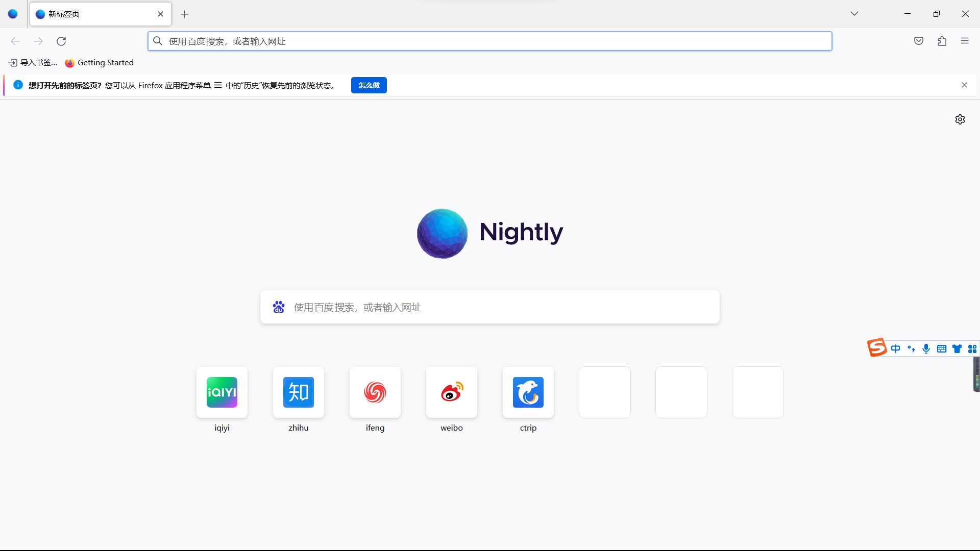Image resolution: width=980 pixels, height=551 pixels.
Task: Click 导入书签 bookmark import item
Action: [x=33, y=63]
